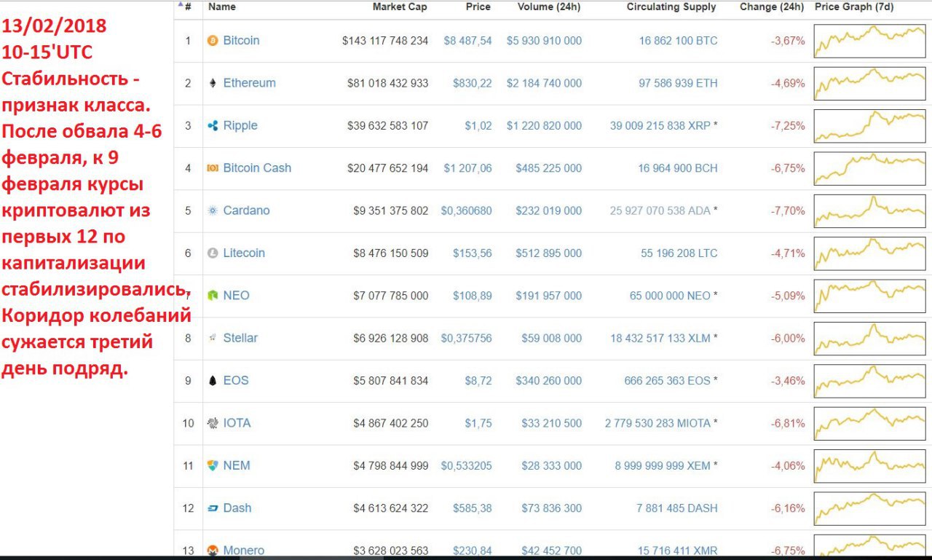Click Ripple volume $1 220 820 000
Viewport: 932px width, 560px height.
(545, 126)
